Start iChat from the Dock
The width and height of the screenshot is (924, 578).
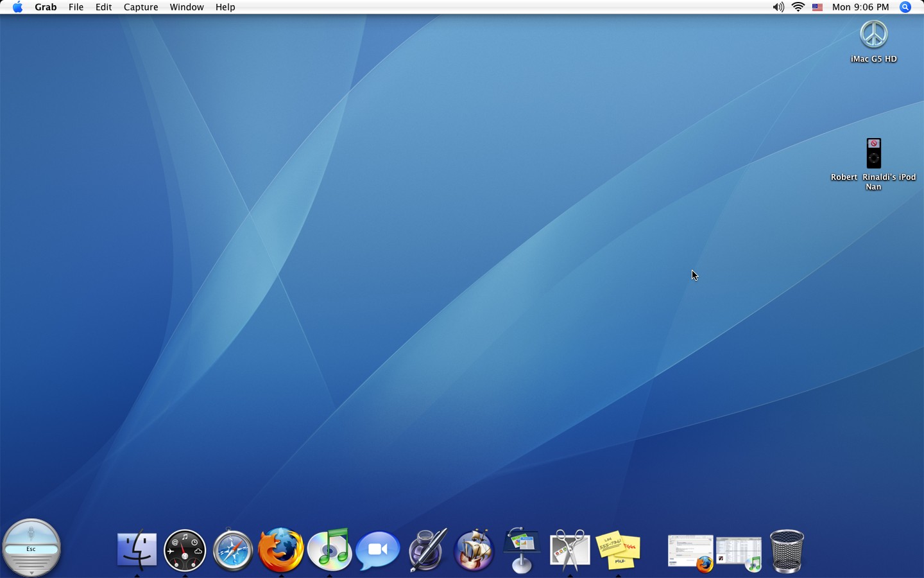coord(378,550)
